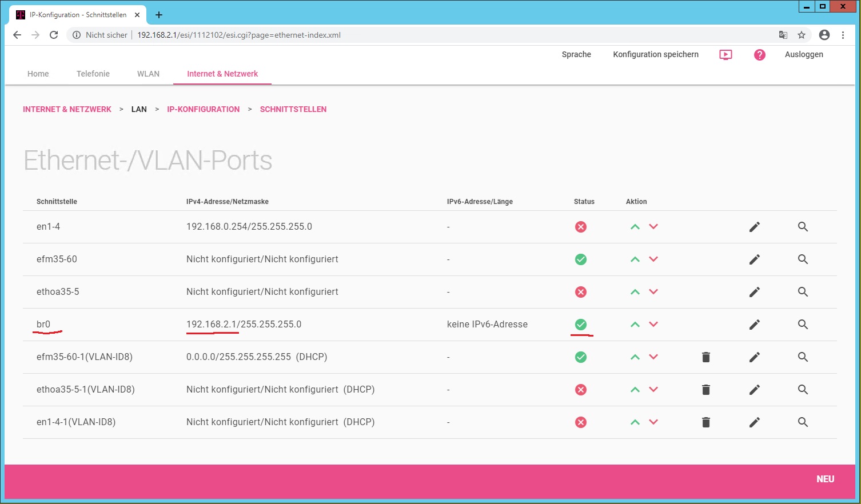Deactivate br0 with red down arrow
The height and width of the screenshot is (504, 861).
click(653, 325)
